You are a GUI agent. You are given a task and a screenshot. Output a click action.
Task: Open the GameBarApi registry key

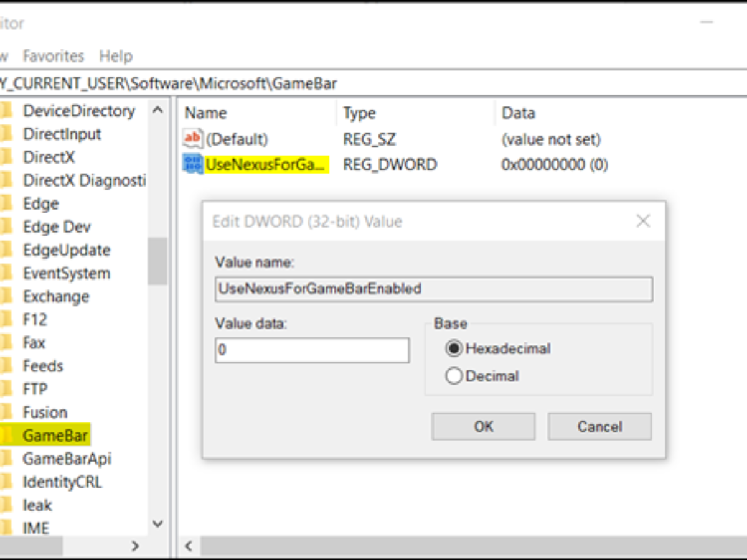pos(67,459)
